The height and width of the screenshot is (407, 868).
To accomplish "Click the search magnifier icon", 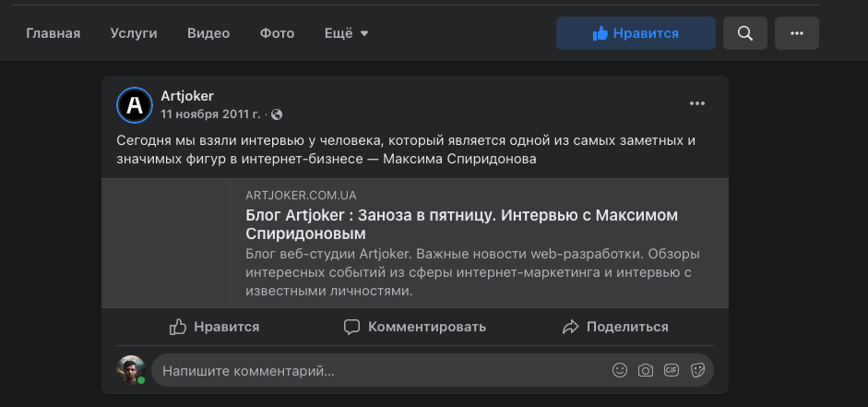I will pos(745,33).
